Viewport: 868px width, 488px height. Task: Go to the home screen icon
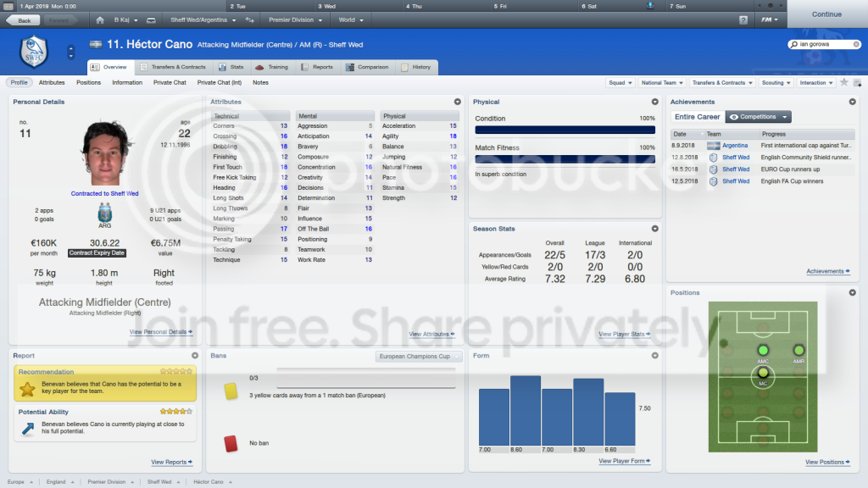point(100,20)
